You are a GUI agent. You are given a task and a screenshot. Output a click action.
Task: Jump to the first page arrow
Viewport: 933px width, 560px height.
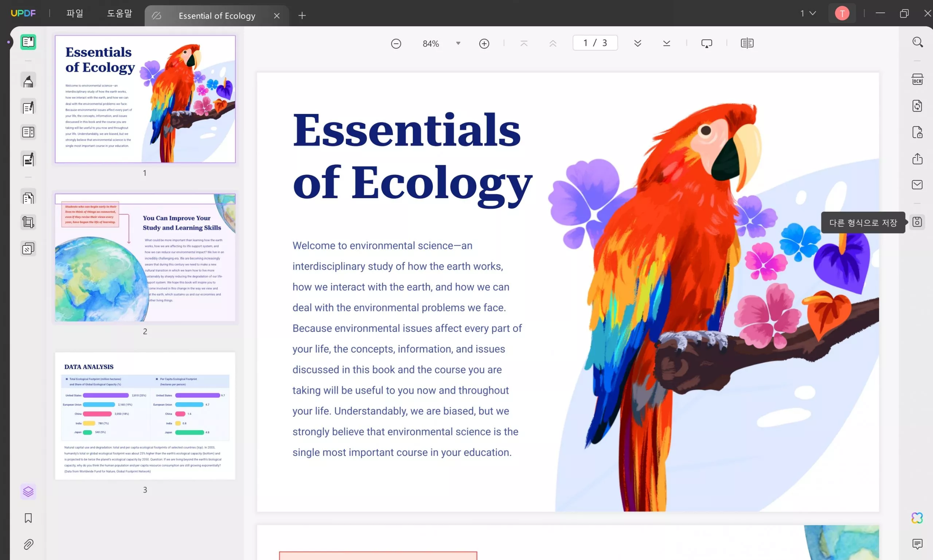click(x=524, y=43)
